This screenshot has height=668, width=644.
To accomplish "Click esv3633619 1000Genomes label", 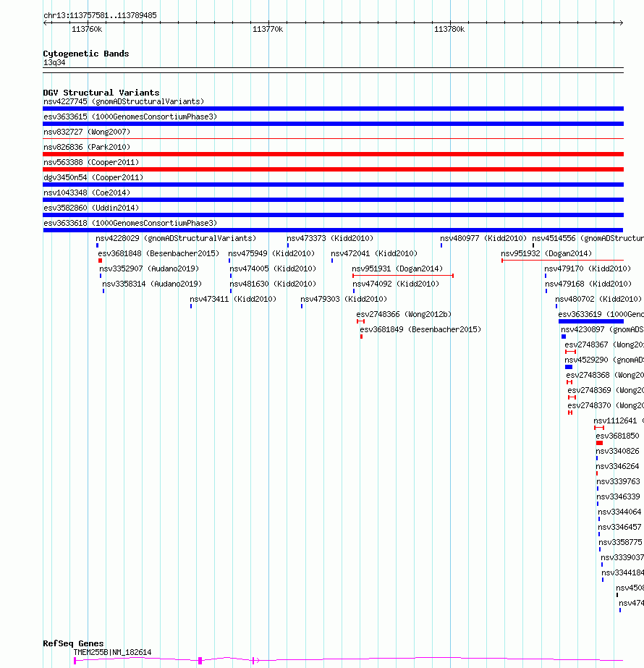I will (601, 314).
